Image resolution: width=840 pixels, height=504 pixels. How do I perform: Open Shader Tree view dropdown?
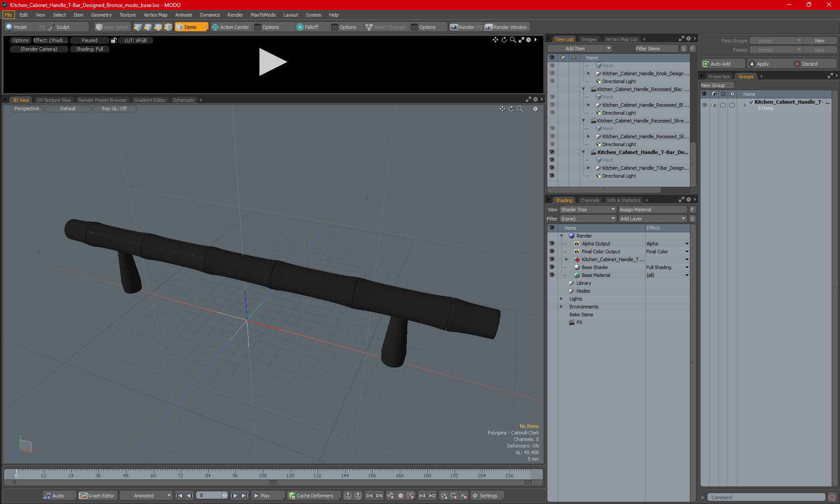(588, 210)
